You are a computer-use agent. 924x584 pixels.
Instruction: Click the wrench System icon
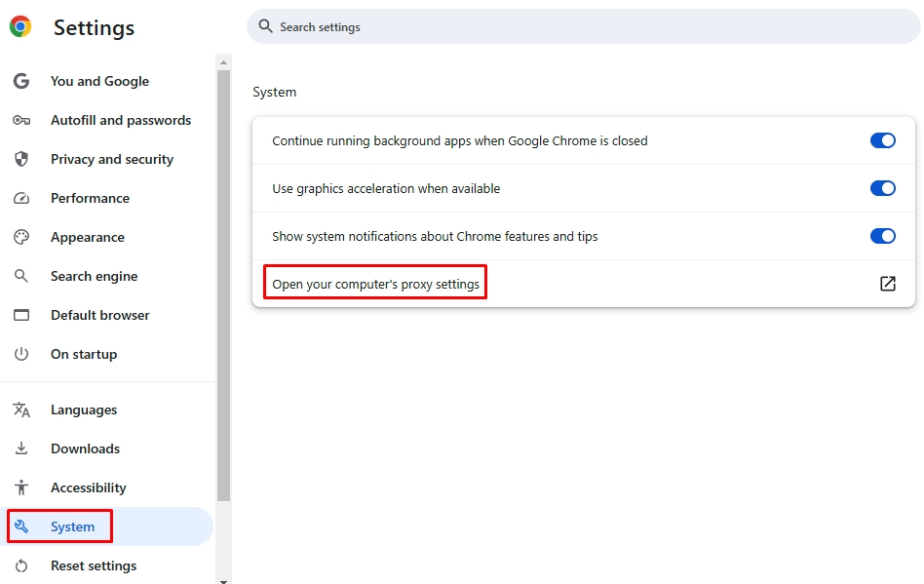21,526
